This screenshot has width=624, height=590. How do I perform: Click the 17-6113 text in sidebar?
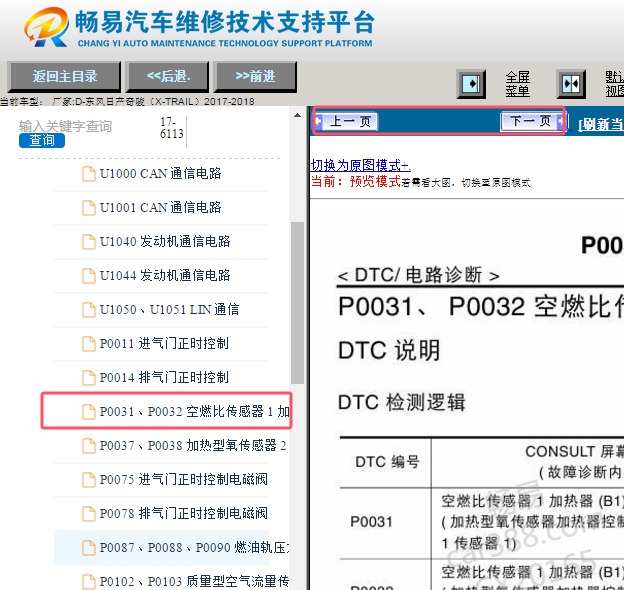[172, 128]
